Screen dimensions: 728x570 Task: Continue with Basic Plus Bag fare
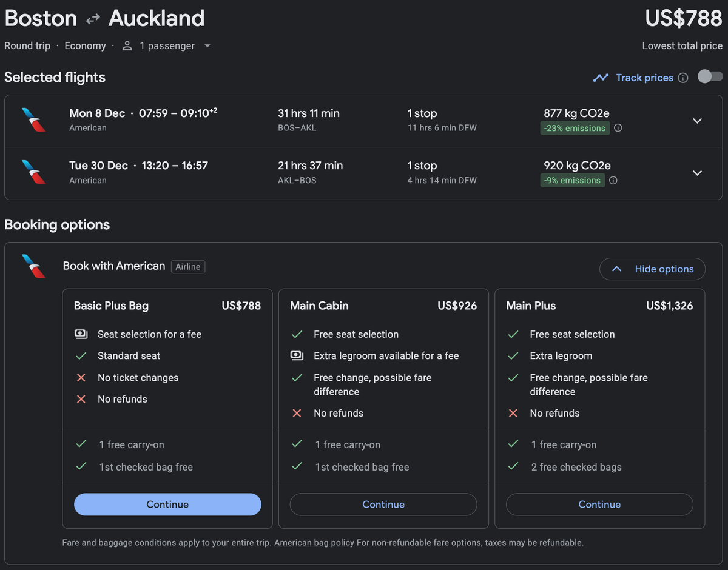[167, 505]
